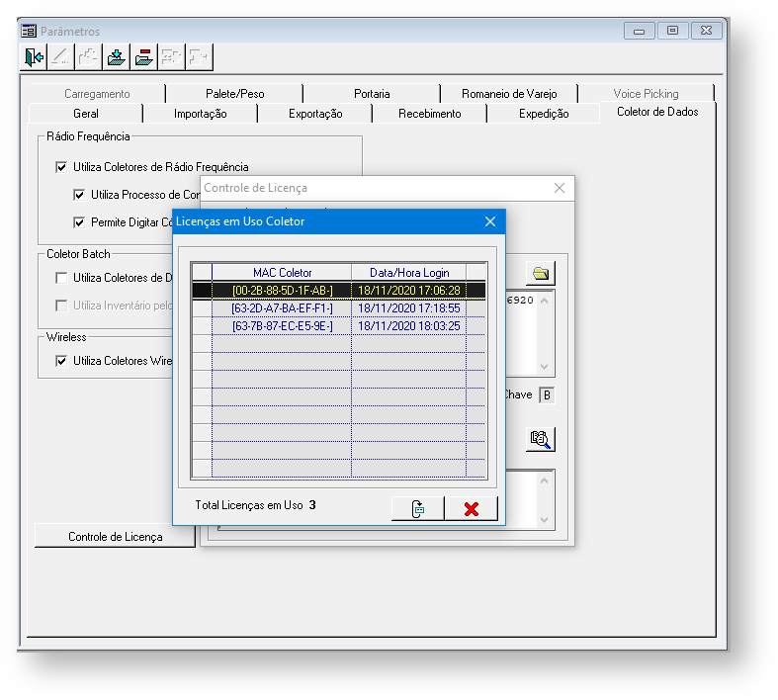Switch to the Geral tab
The image size is (778, 700).
point(86,114)
